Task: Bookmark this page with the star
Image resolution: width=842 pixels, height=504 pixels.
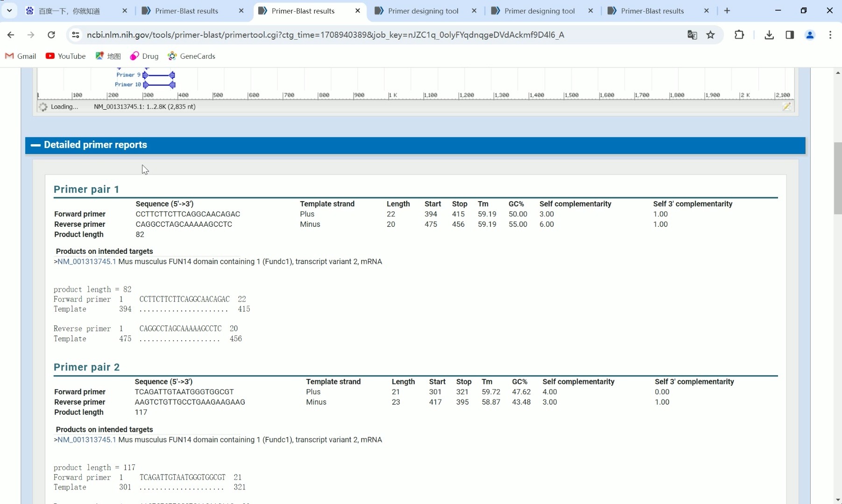Action: click(710, 35)
